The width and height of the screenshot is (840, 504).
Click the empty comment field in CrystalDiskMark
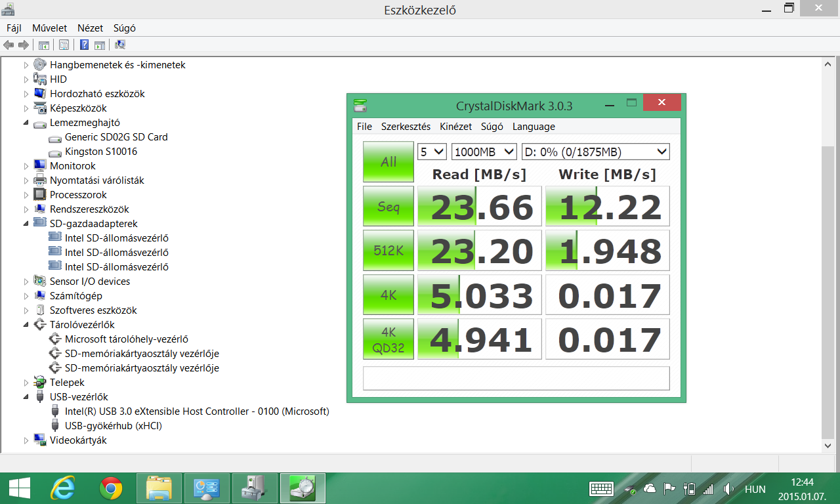tap(516, 378)
